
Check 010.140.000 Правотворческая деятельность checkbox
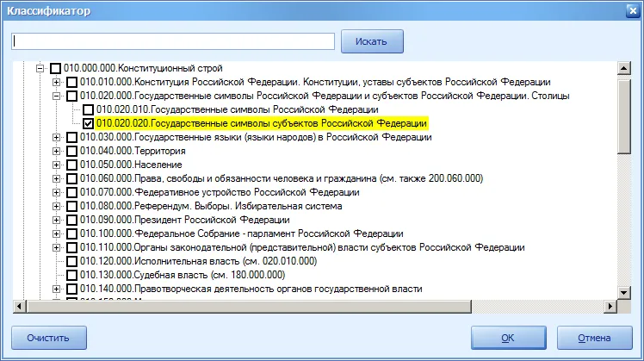[x=71, y=289]
